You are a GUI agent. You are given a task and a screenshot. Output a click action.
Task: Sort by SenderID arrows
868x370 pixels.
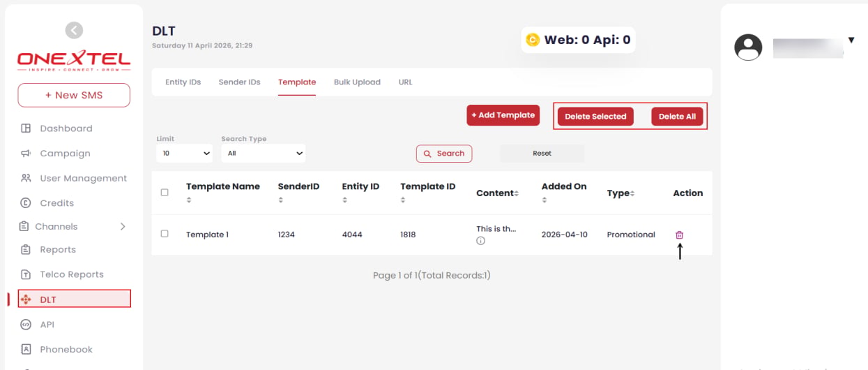click(280, 200)
